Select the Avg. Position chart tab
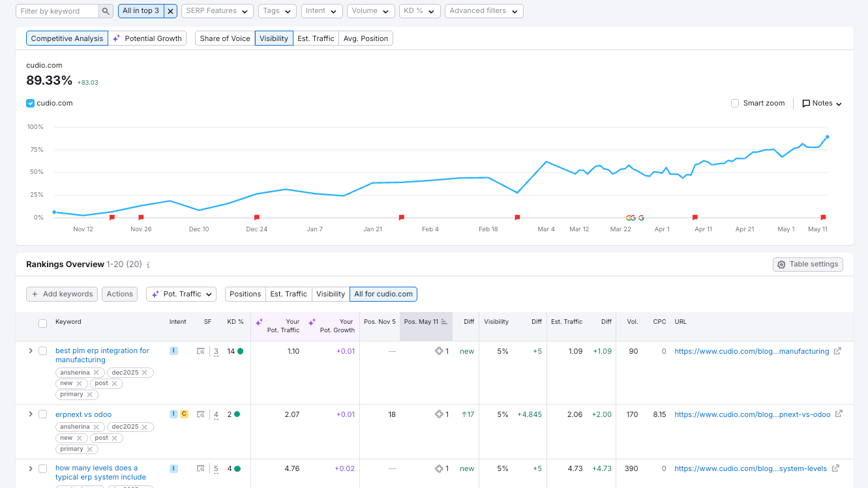Image resolution: width=868 pixels, height=488 pixels. pos(366,38)
